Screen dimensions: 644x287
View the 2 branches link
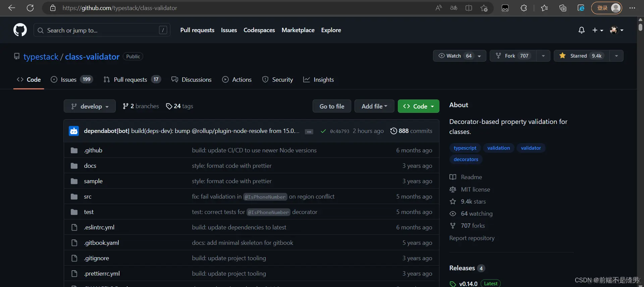tap(141, 106)
